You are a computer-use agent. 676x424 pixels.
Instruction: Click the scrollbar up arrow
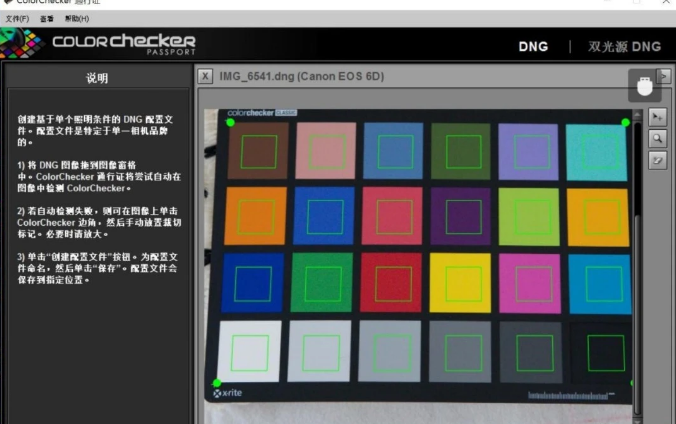[x=637, y=114]
